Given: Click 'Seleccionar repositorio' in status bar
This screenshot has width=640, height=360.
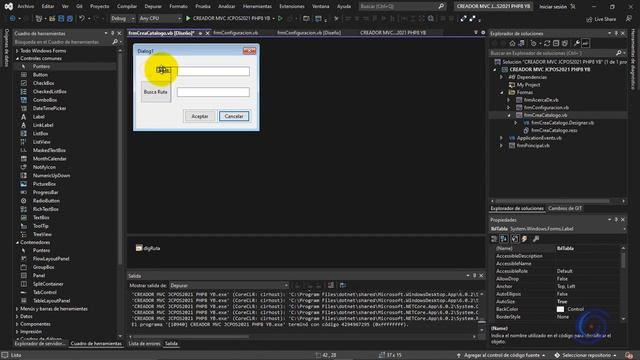Looking at the screenshot, I should click(586, 356).
